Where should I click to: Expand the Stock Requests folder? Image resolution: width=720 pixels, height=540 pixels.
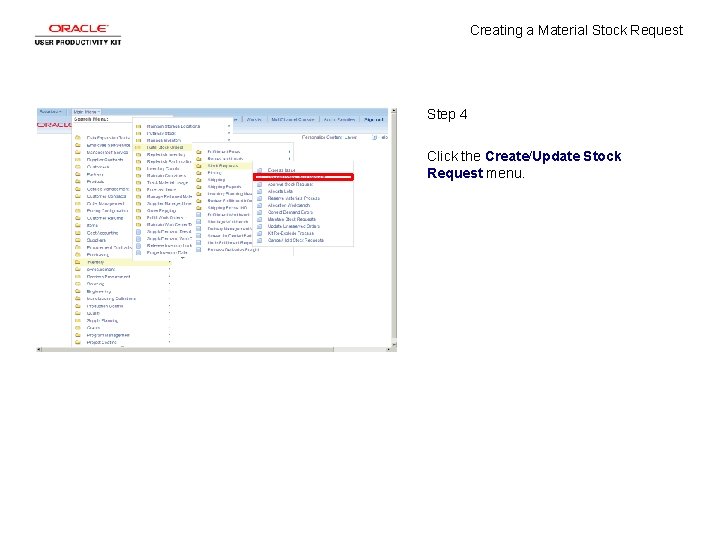pos(223,166)
